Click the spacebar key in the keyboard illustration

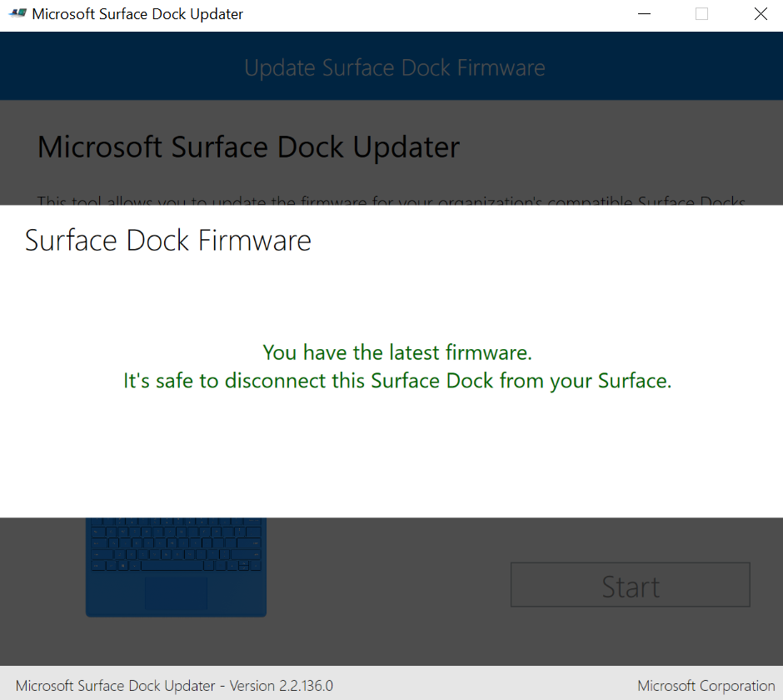(172, 566)
